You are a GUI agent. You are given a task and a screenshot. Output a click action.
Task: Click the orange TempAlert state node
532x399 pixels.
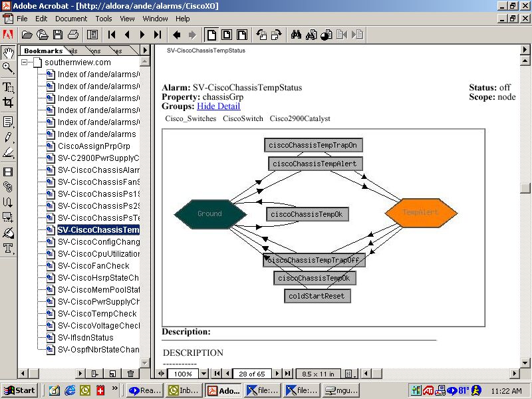click(x=421, y=213)
